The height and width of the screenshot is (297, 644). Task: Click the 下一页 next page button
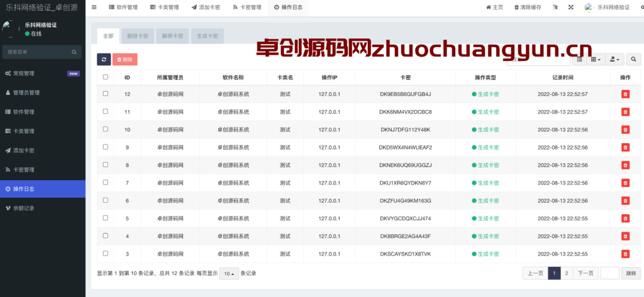click(586, 273)
